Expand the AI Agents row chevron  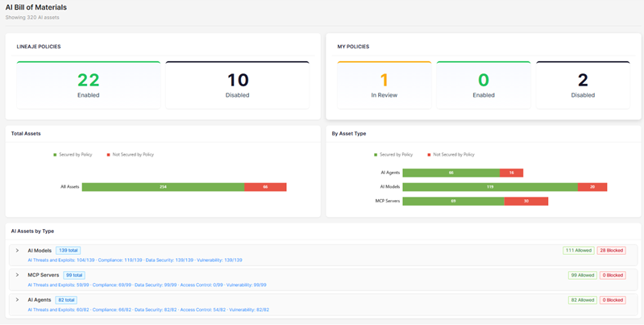tap(17, 300)
